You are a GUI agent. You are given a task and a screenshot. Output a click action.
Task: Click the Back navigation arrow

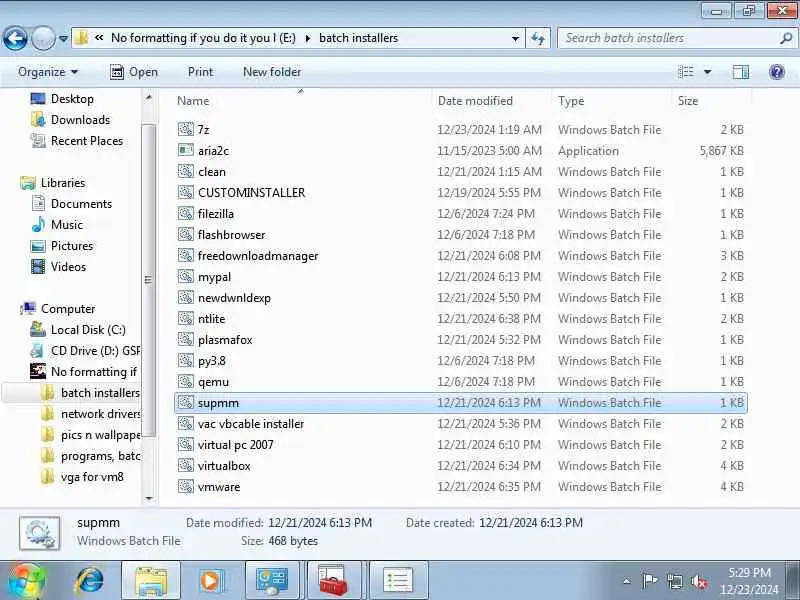click(x=15, y=38)
